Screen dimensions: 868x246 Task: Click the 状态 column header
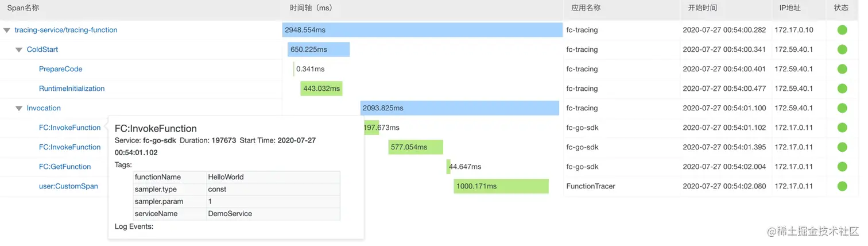coord(841,8)
